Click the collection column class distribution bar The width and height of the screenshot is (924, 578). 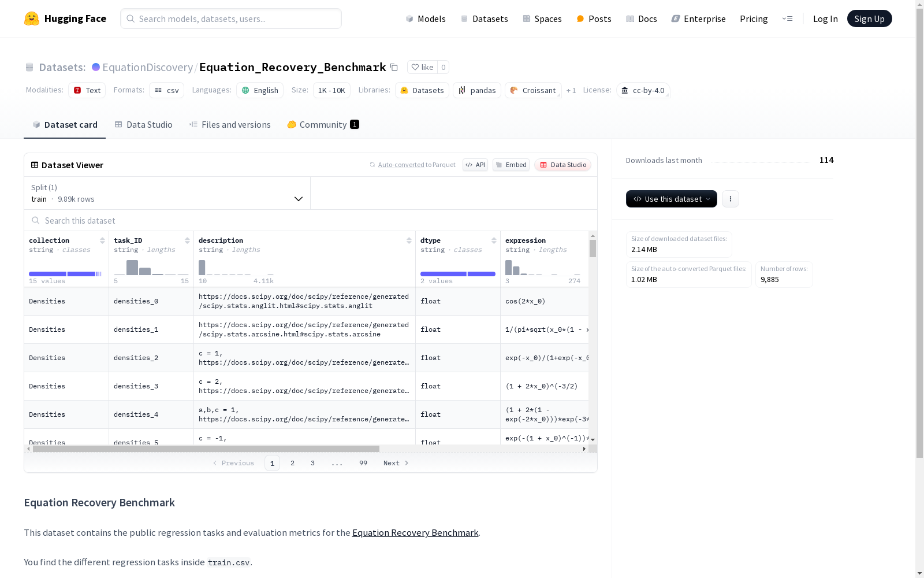pyautogui.click(x=66, y=274)
